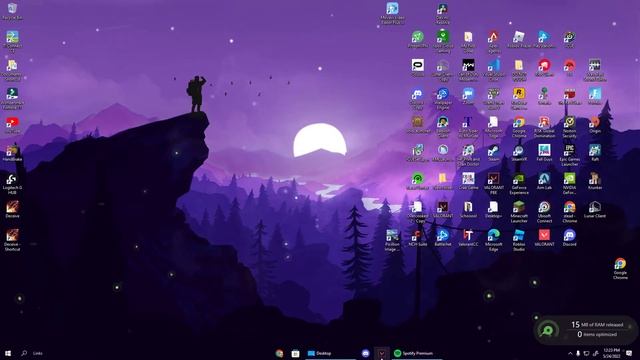Launch Wallpaper Engine shortcut
640x360 pixels.
tap(443, 98)
